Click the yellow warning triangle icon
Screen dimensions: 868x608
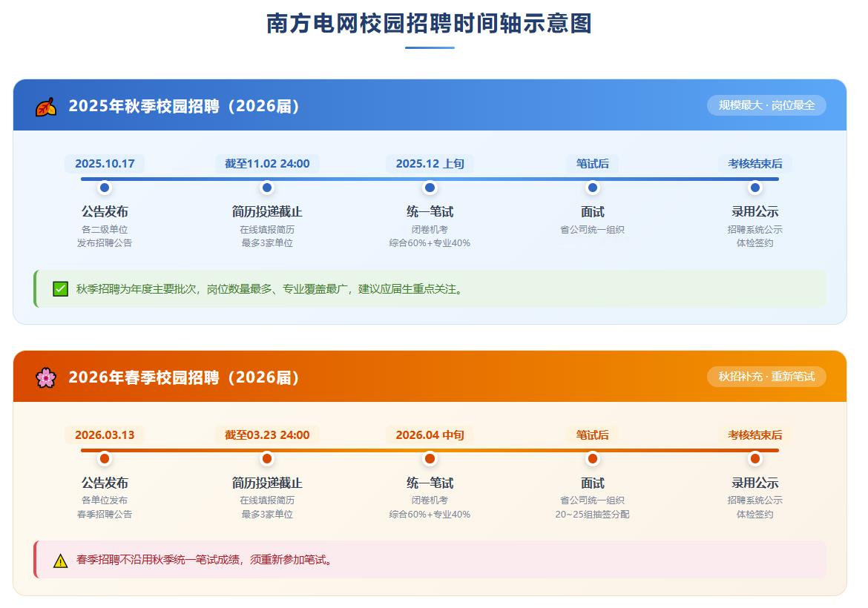pyautogui.click(x=60, y=561)
